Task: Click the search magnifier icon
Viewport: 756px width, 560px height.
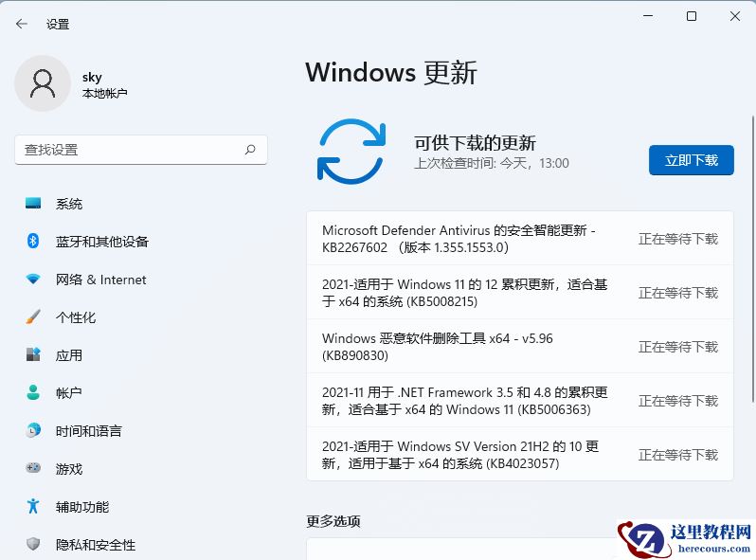Action: click(x=250, y=150)
